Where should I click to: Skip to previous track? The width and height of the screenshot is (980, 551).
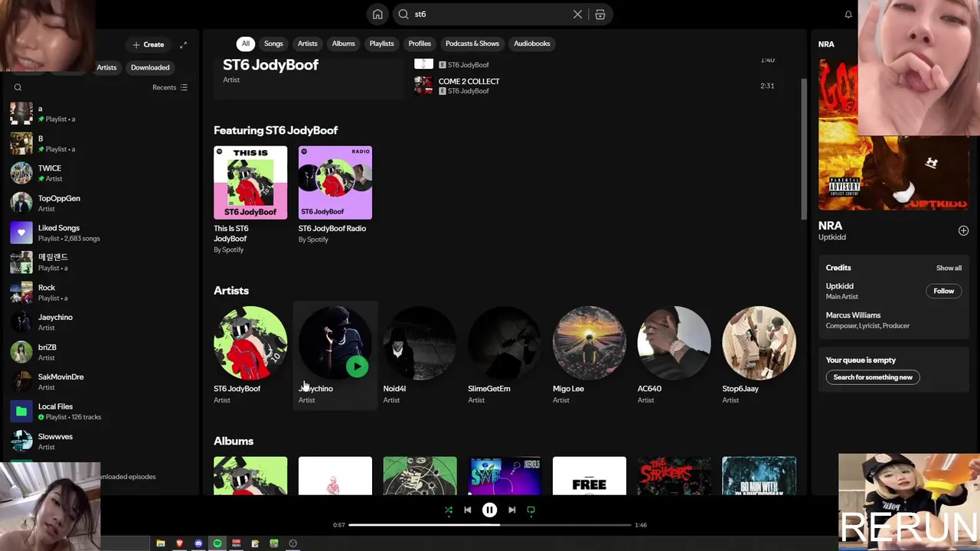coord(468,510)
